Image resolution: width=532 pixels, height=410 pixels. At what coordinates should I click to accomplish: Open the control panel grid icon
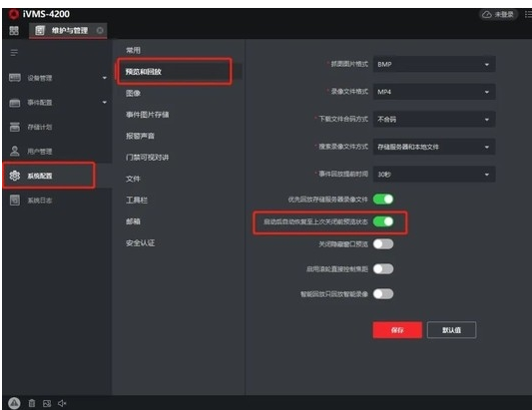pyautogui.click(x=14, y=31)
